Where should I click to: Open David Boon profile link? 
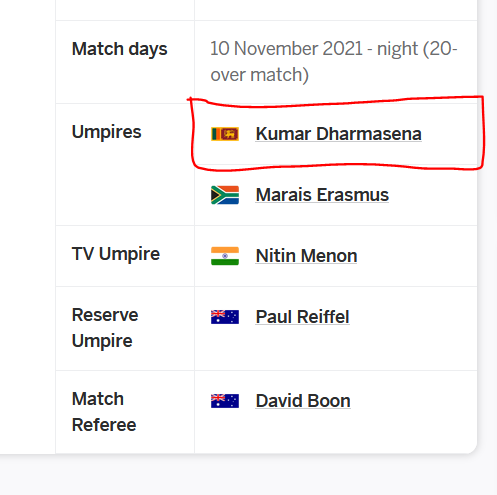303,401
